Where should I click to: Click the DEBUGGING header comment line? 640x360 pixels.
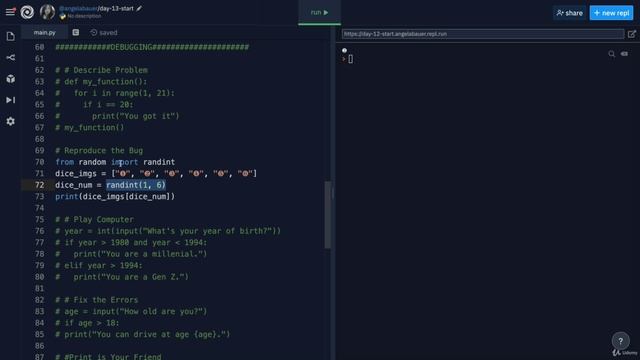[152, 47]
